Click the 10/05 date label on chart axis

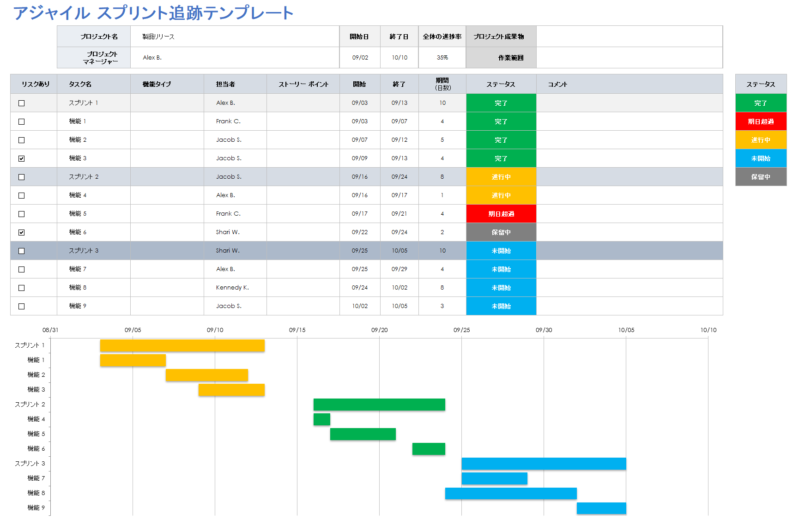pyautogui.click(x=626, y=330)
